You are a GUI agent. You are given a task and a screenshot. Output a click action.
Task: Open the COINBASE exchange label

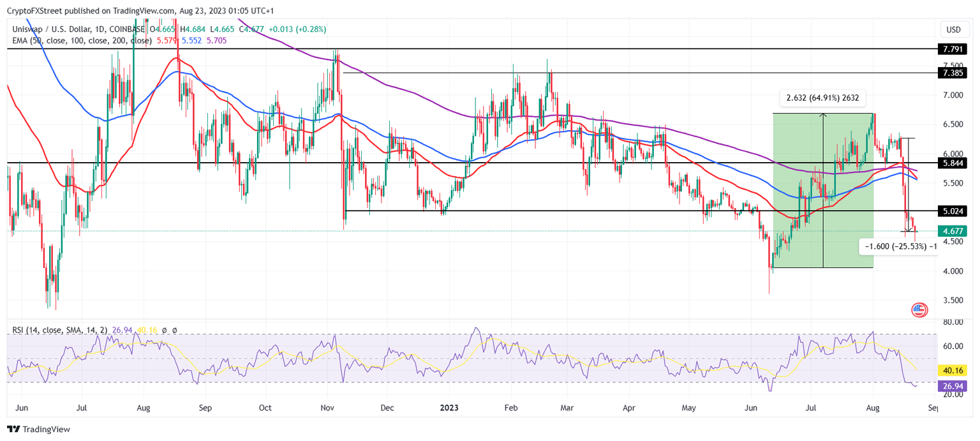pyautogui.click(x=126, y=29)
